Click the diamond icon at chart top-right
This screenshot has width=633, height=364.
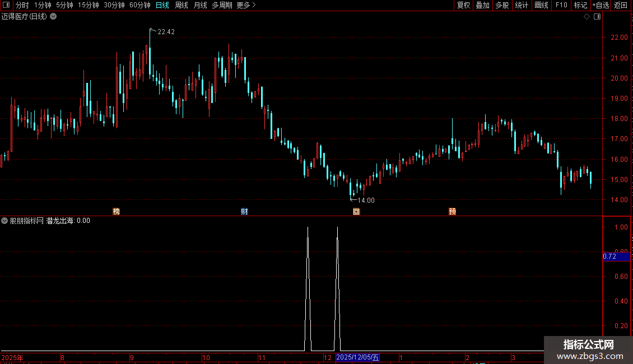point(587,17)
